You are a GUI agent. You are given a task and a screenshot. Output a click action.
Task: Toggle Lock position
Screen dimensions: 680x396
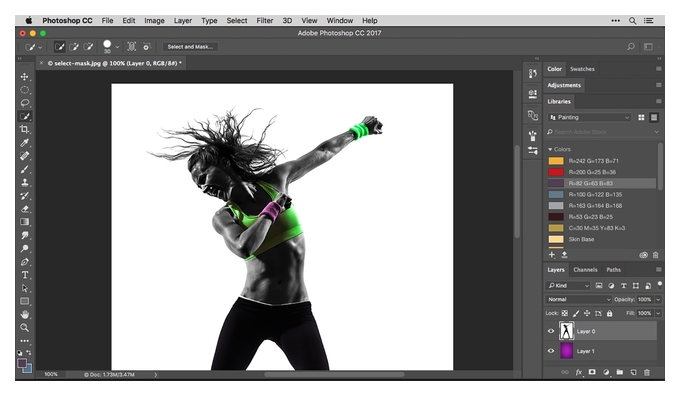[x=587, y=313]
